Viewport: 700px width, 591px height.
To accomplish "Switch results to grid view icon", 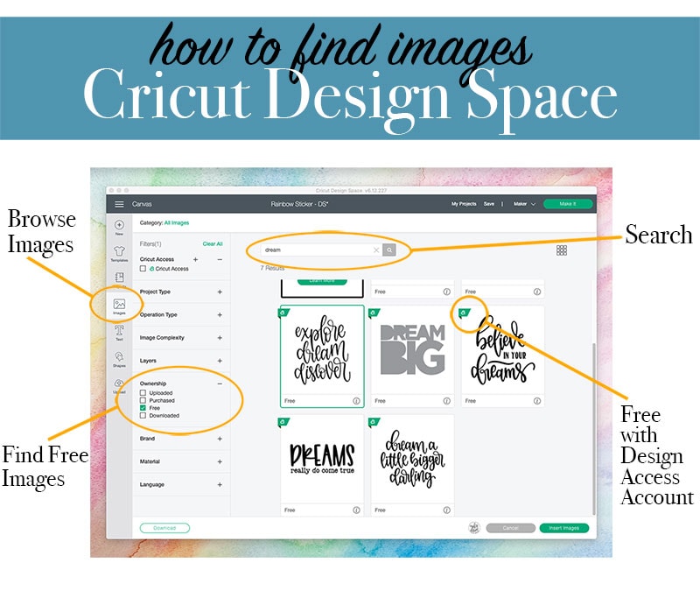I will pyautogui.click(x=562, y=250).
